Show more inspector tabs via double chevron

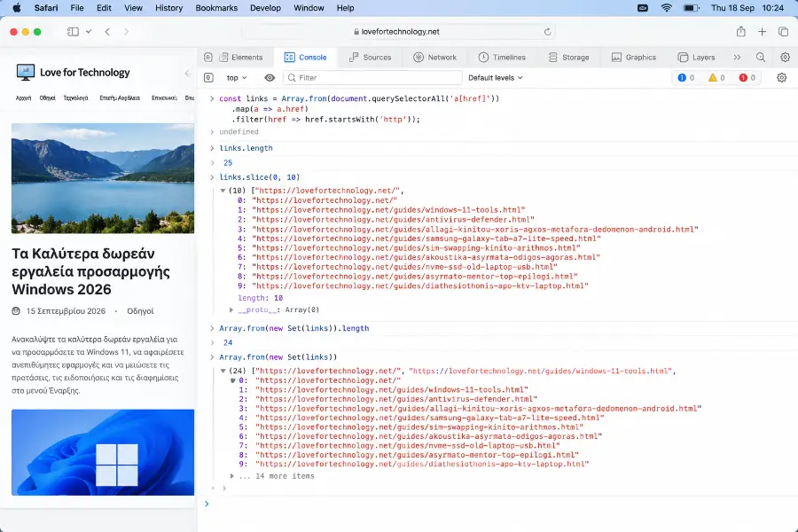(737, 58)
